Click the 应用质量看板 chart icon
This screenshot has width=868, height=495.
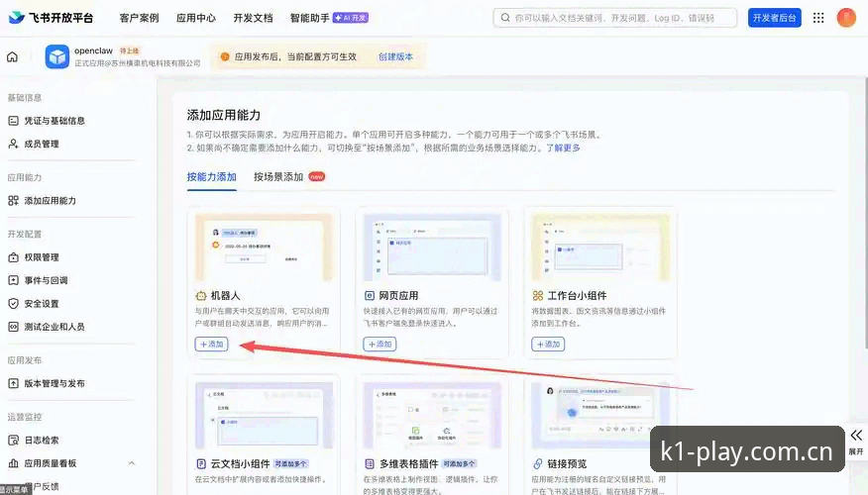pos(13,463)
